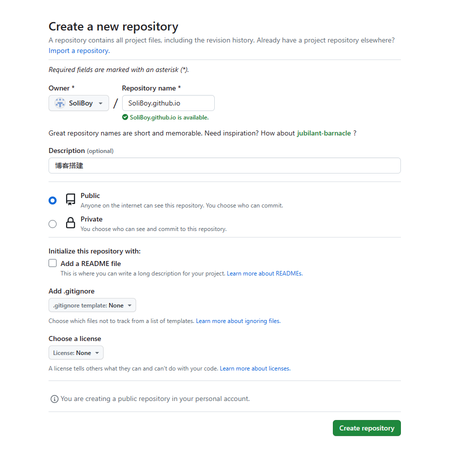
Task: Open the SoliBoy owner dropdown
Action: tap(79, 103)
